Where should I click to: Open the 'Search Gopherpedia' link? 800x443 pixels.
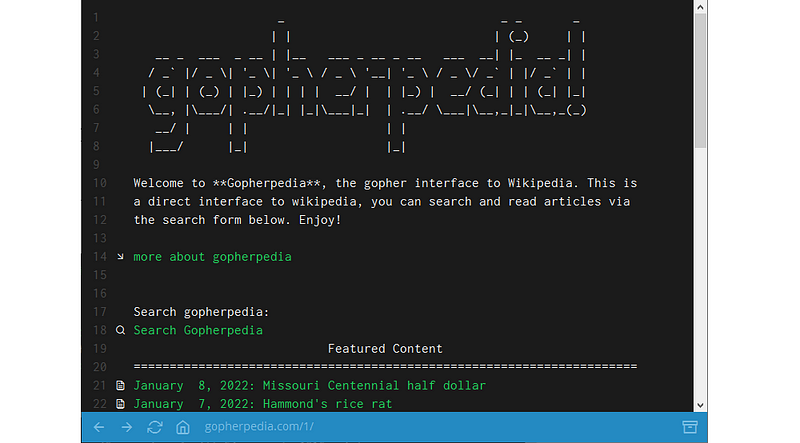pos(198,330)
